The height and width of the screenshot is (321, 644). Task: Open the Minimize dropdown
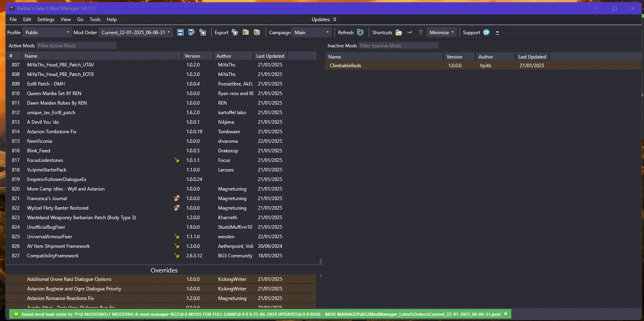tap(441, 32)
